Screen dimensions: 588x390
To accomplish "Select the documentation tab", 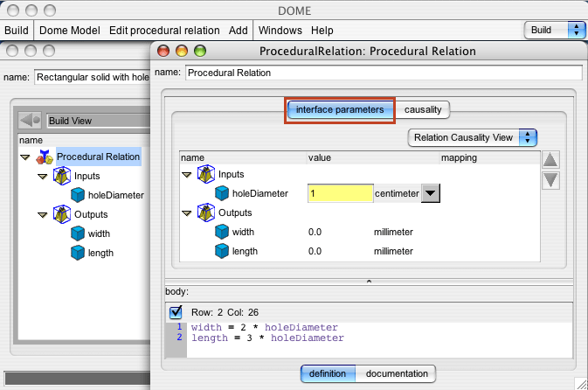I will [397, 374].
